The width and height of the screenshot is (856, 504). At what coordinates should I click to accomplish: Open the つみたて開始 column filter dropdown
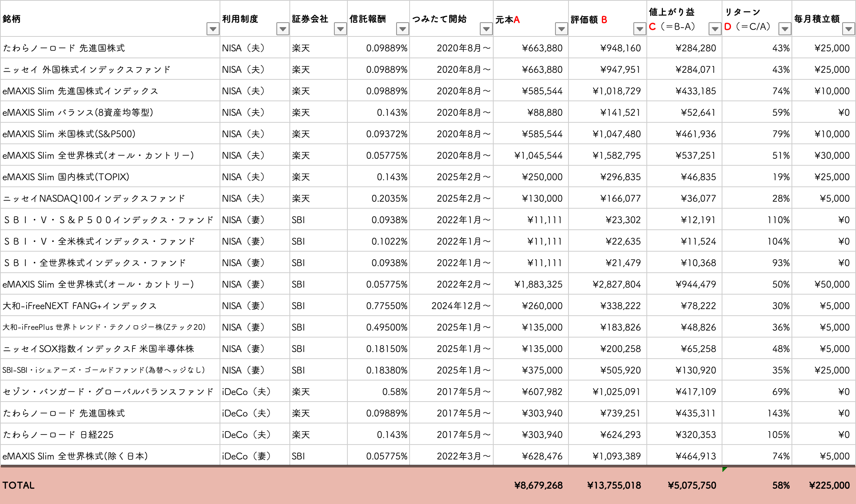(x=486, y=29)
